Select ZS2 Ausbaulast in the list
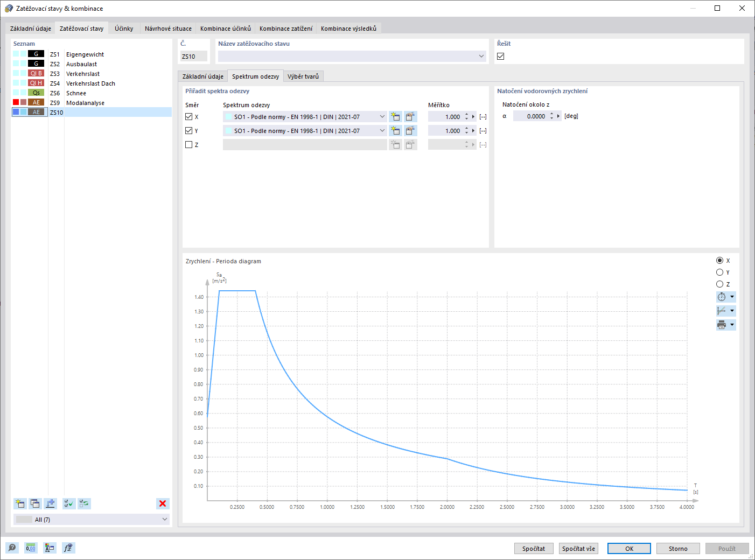 pos(92,64)
